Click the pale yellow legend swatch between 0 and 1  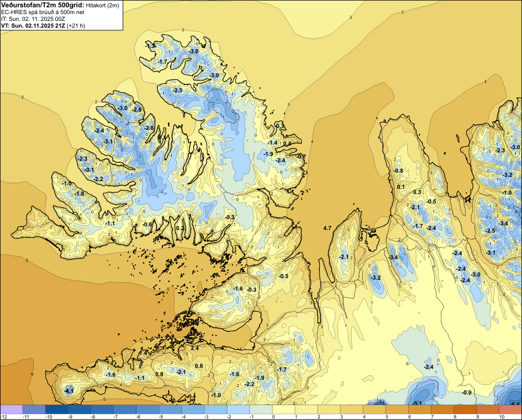pos(283,409)
